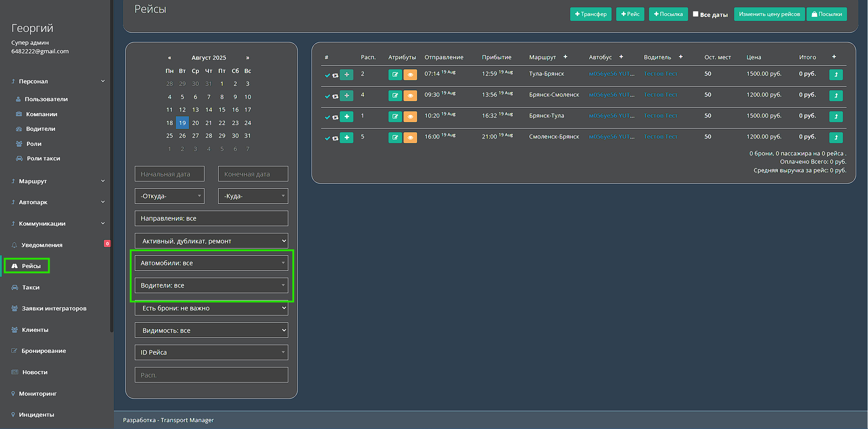Select August 20 in the calendar

point(195,123)
